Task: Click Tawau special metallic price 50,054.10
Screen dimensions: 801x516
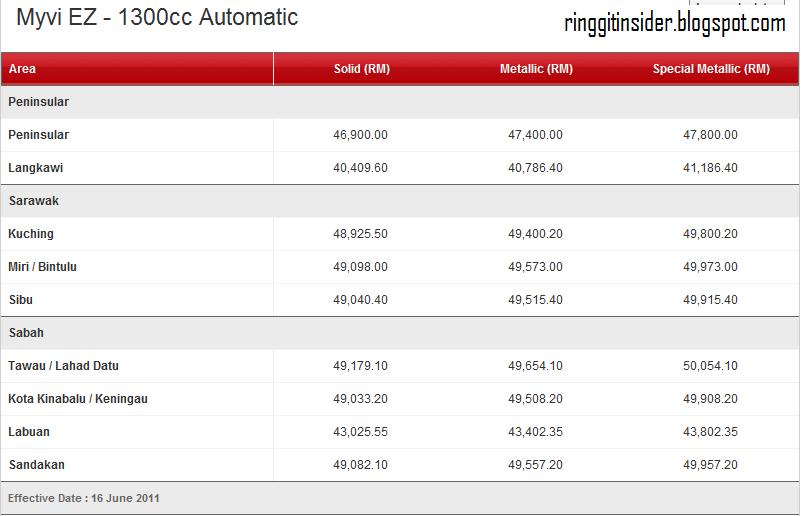Action: (710, 366)
